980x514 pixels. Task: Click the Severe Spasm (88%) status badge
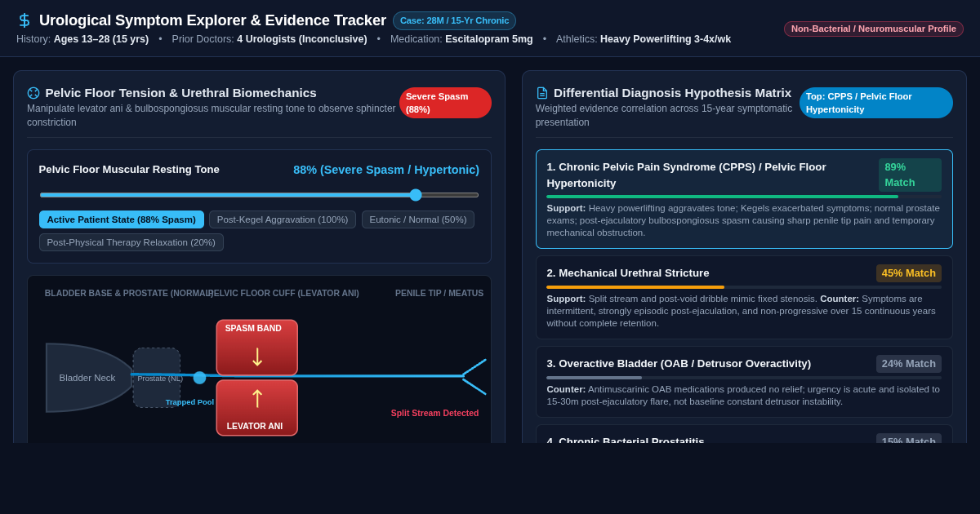point(445,103)
